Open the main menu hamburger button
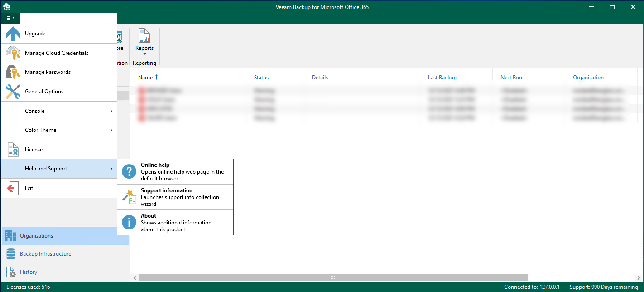 point(11,18)
